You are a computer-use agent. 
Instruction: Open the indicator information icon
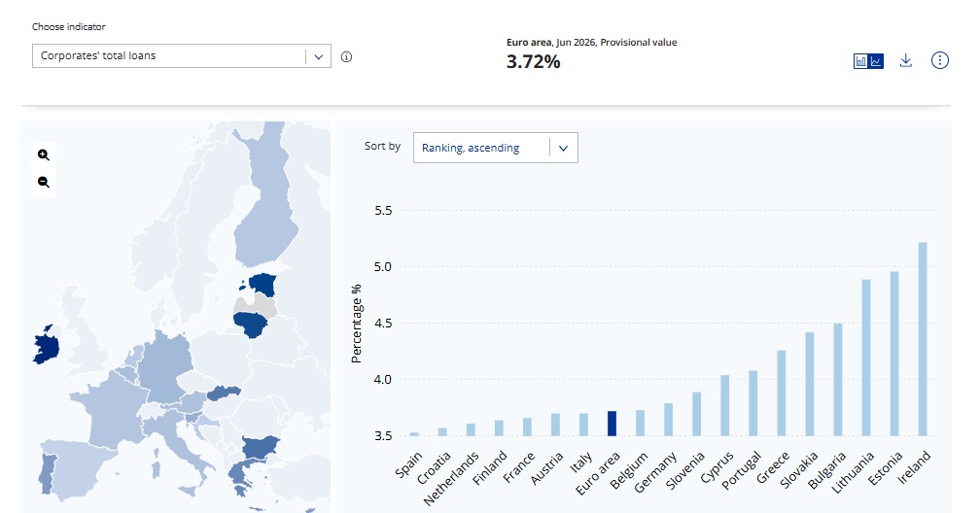(x=346, y=57)
